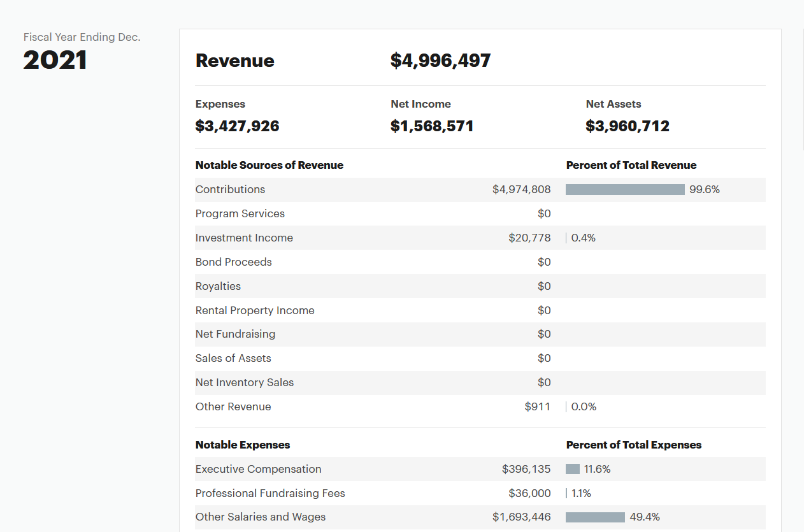Click the Net Fundraising row label

click(236, 334)
